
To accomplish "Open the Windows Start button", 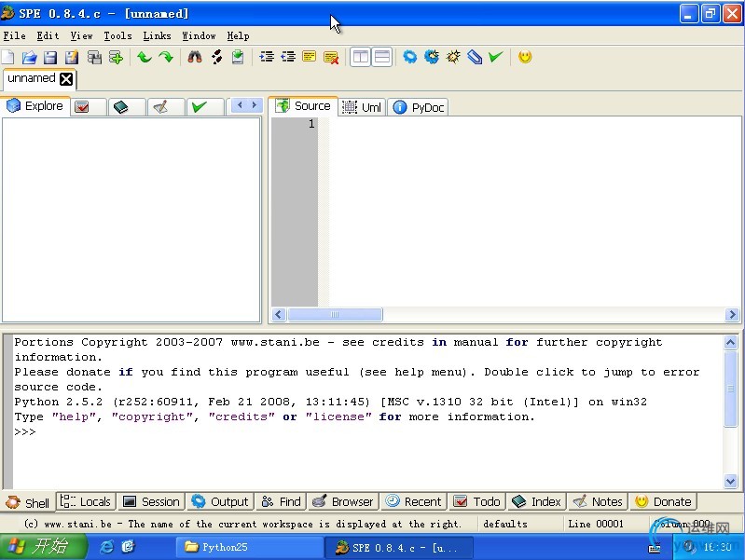I will coord(43,547).
